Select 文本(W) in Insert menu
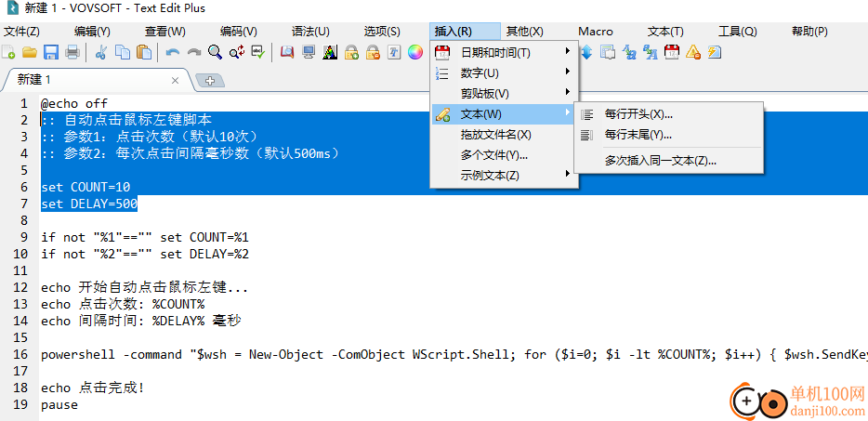This screenshot has height=421, width=868. (x=504, y=114)
